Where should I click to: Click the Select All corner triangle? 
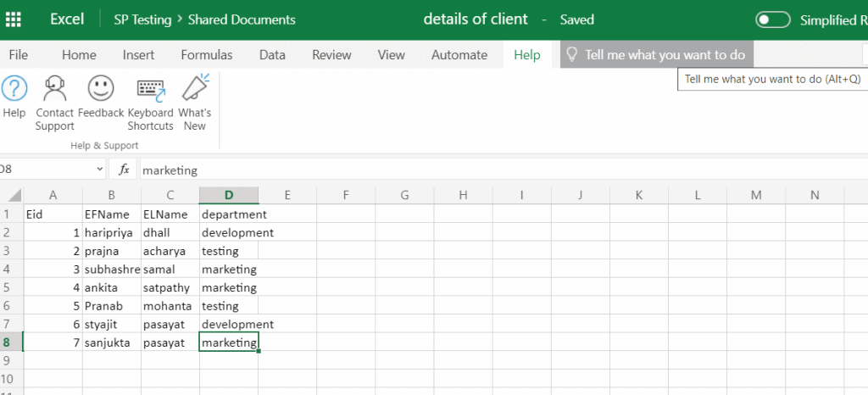pos(15,195)
